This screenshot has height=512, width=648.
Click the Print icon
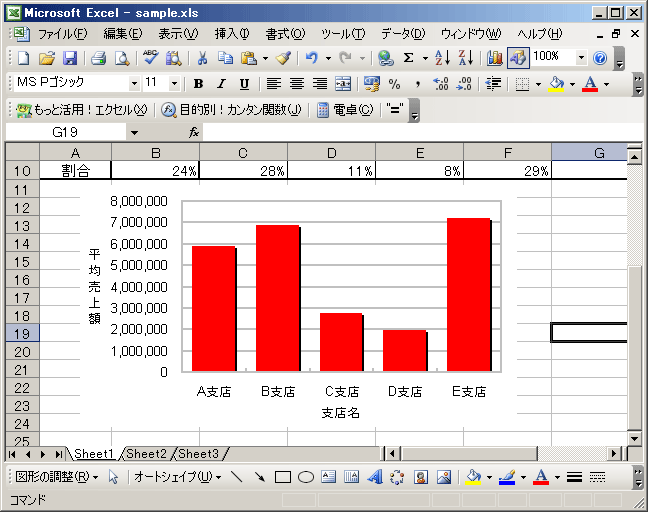(x=98, y=58)
